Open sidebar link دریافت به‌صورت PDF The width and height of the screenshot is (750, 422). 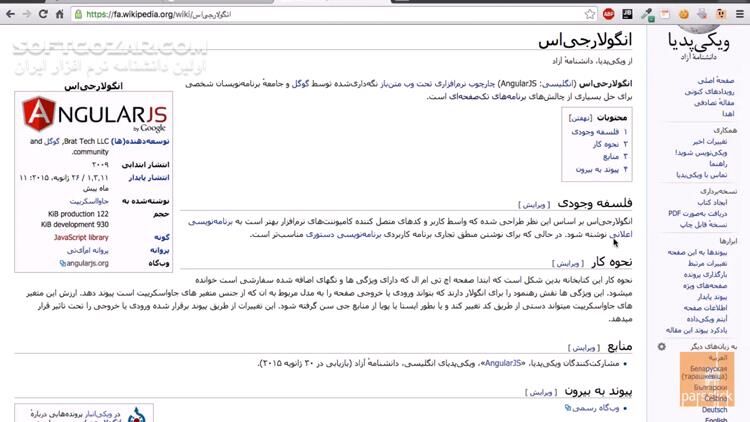click(697, 213)
